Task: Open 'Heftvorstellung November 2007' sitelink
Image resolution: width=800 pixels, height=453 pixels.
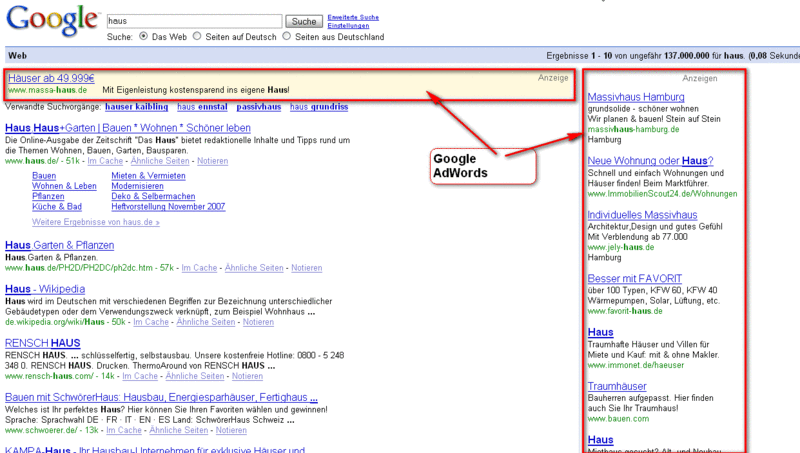Action: click(168, 207)
